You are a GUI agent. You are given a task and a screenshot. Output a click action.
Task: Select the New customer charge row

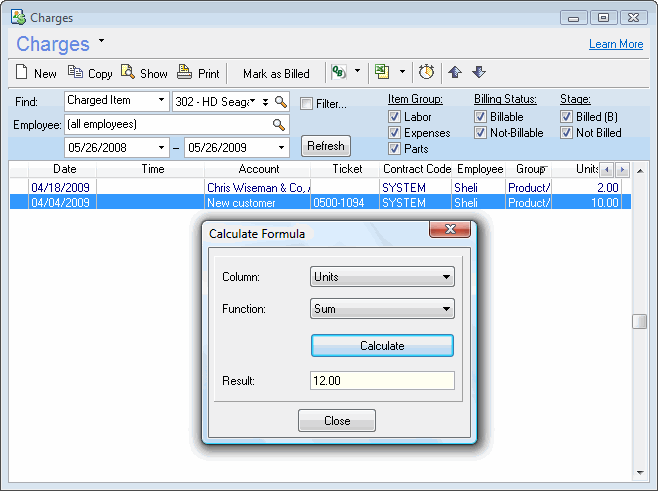244,202
